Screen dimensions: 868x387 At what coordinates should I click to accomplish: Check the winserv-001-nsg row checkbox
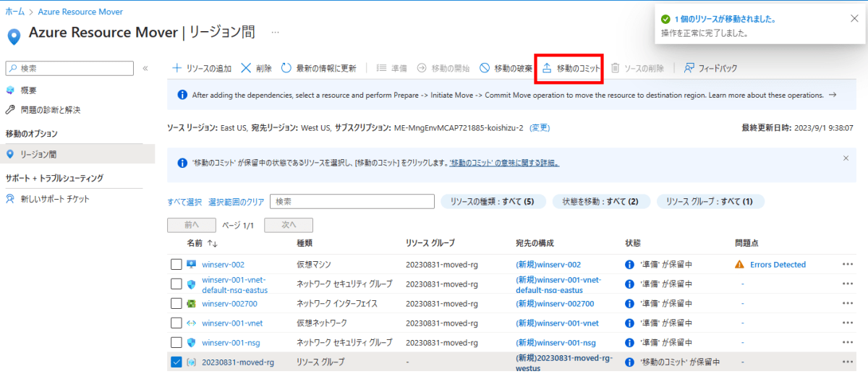(176, 342)
